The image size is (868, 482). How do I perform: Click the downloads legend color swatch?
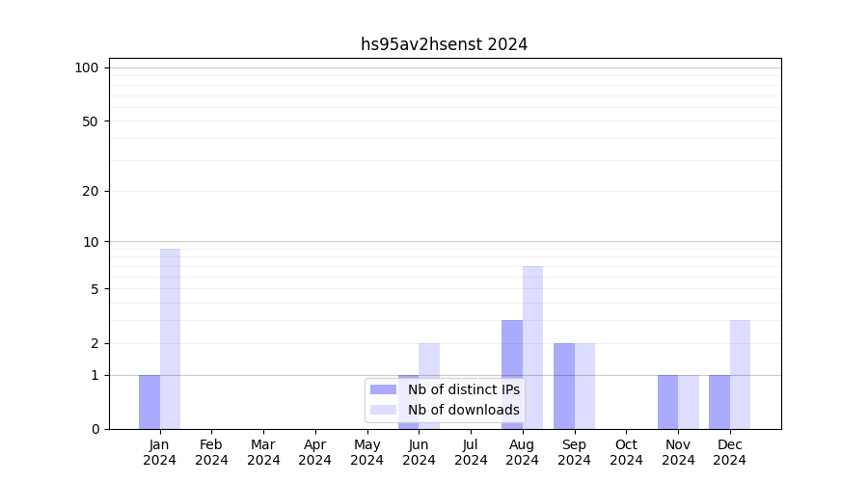click(383, 410)
